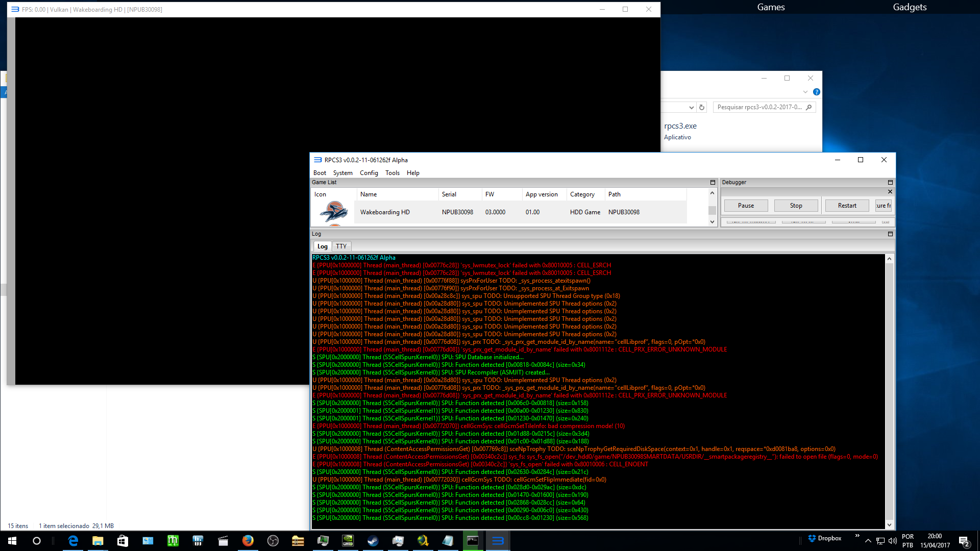Expand Explorer address history dropdown

click(x=691, y=107)
